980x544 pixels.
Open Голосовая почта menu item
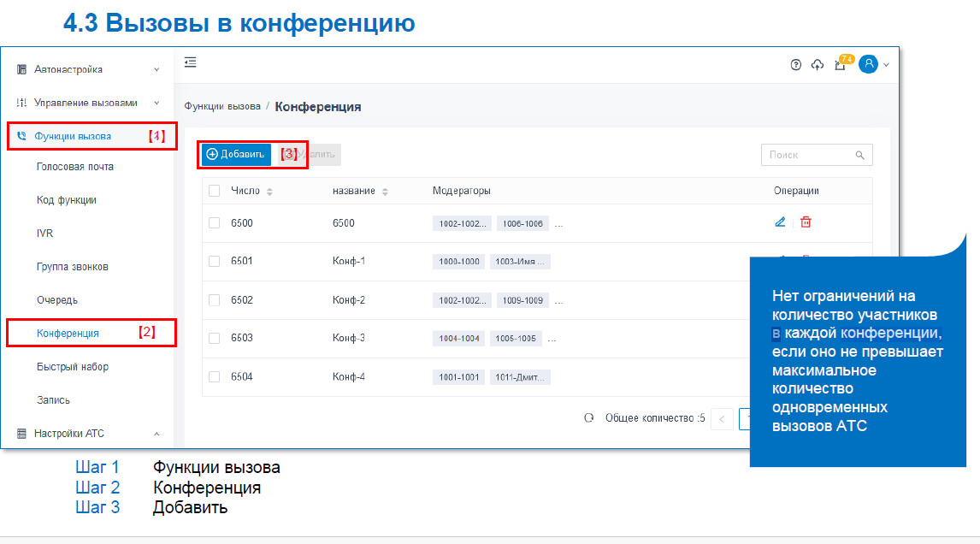75,167
